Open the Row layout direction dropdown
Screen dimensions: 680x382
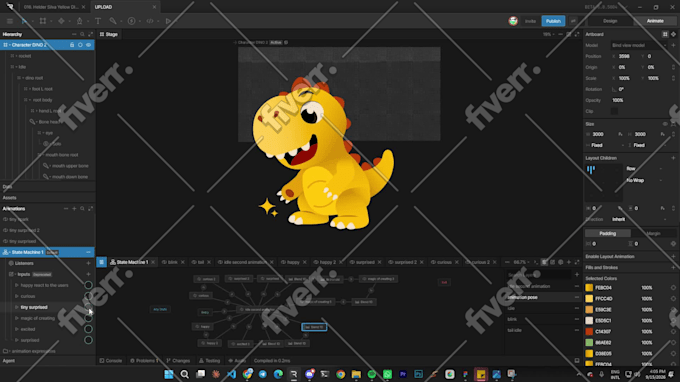(644, 169)
